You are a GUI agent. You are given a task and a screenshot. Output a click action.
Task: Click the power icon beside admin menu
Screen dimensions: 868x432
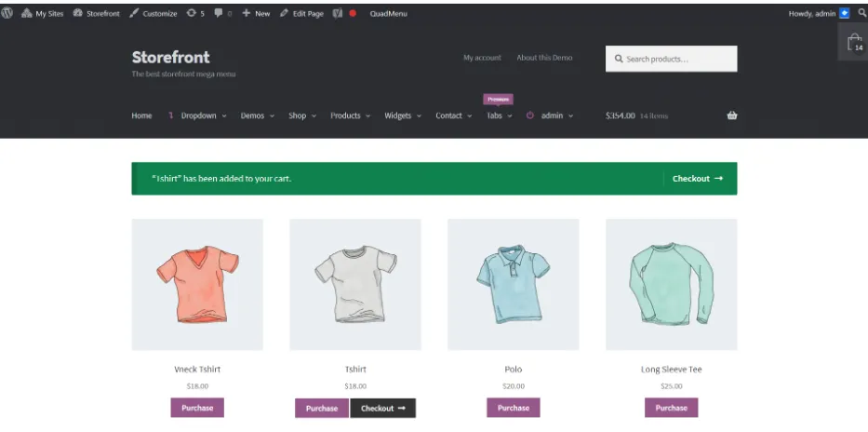(529, 115)
